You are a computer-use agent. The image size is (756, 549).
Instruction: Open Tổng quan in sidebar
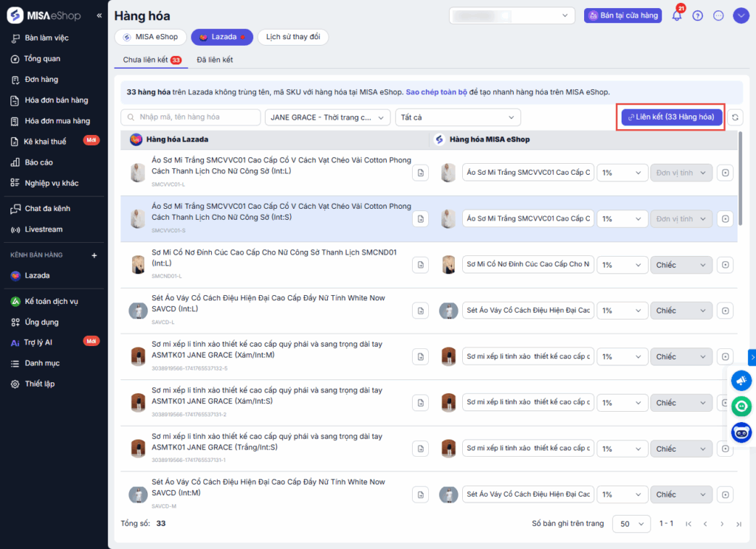coord(42,59)
